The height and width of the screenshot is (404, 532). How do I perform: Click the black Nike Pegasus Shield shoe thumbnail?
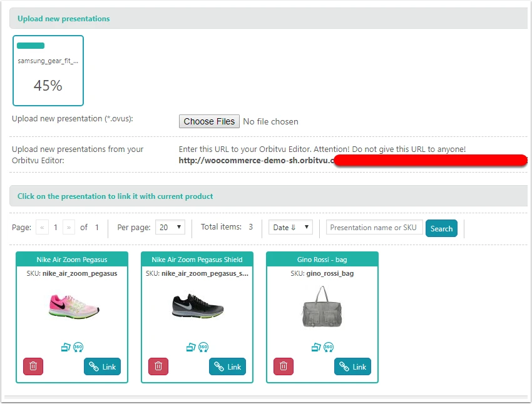tap(198, 306)
